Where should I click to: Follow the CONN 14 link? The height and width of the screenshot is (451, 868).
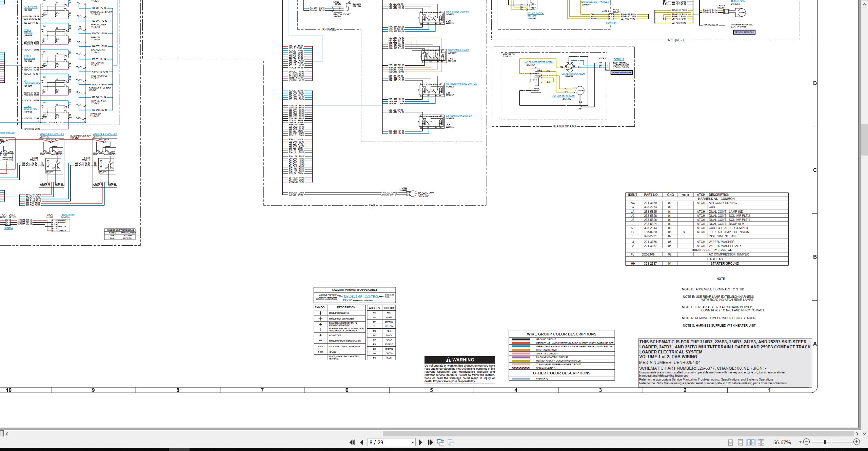[x=611, y=23]
